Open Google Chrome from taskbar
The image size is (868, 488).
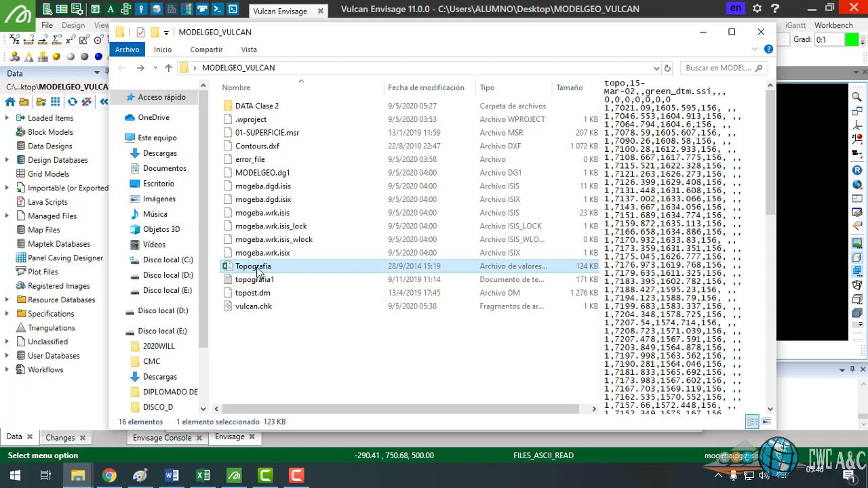[x=109, y=475]
